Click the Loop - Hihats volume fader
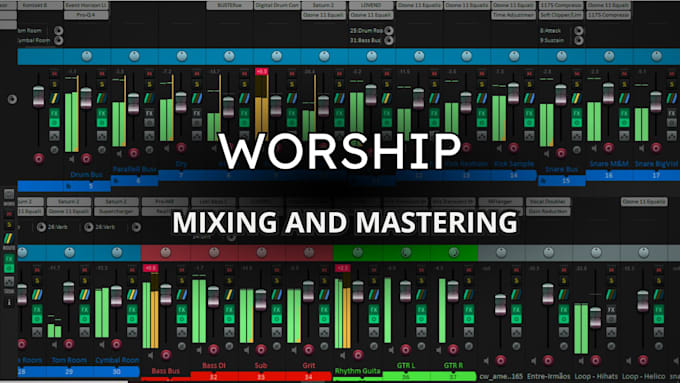This screenshot has height=383, width=680. [596, 318]
